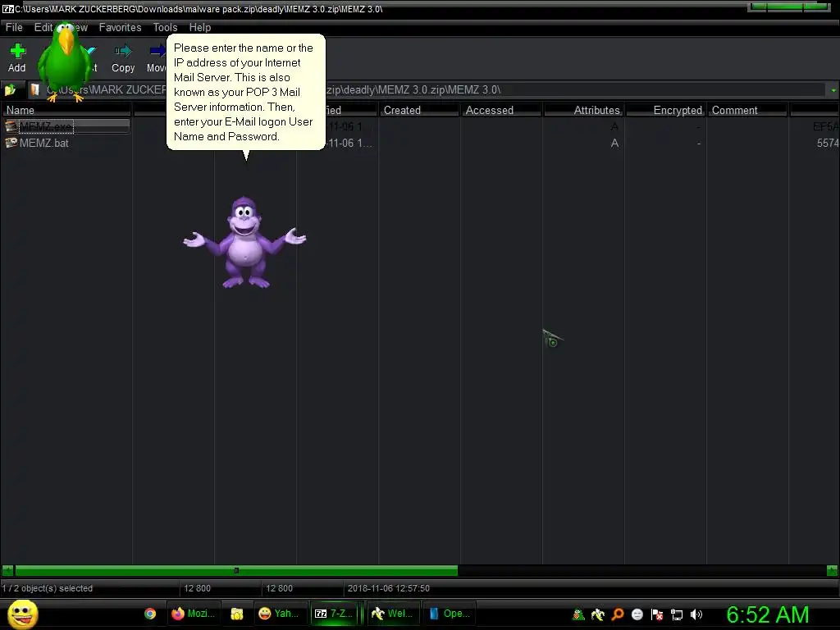
Task: Open the File menu
Action: pos(14,27)
